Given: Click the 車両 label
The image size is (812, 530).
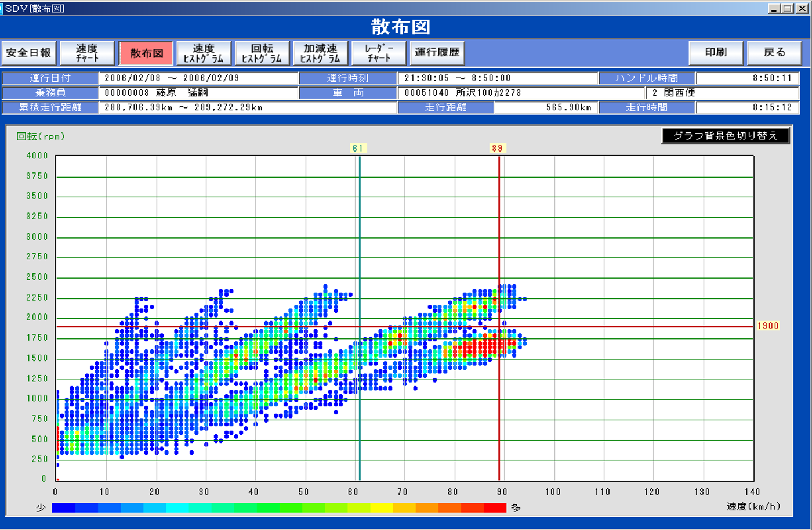Looking at the screenshot, I should click(x=347, y=93).
